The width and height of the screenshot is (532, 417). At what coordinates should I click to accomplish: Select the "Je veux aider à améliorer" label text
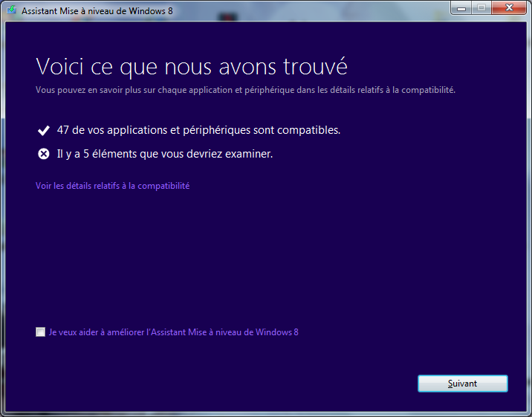[173, 332]
